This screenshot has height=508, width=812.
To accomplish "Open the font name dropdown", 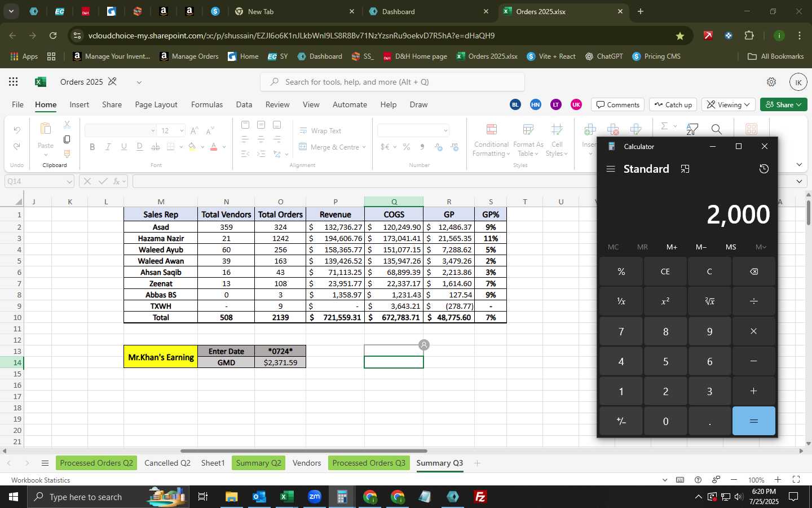I will 153,130.
